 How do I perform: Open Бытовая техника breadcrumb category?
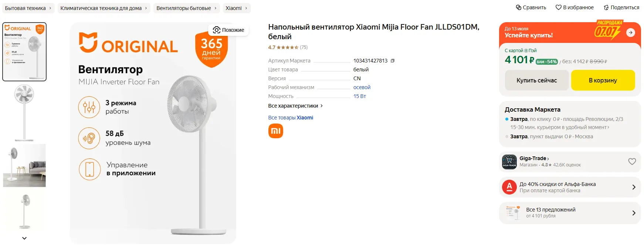point(26,8)
